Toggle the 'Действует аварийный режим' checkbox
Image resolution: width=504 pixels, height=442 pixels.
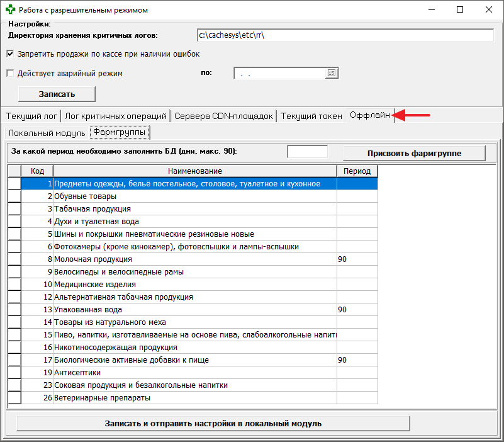tap(10, 73)
